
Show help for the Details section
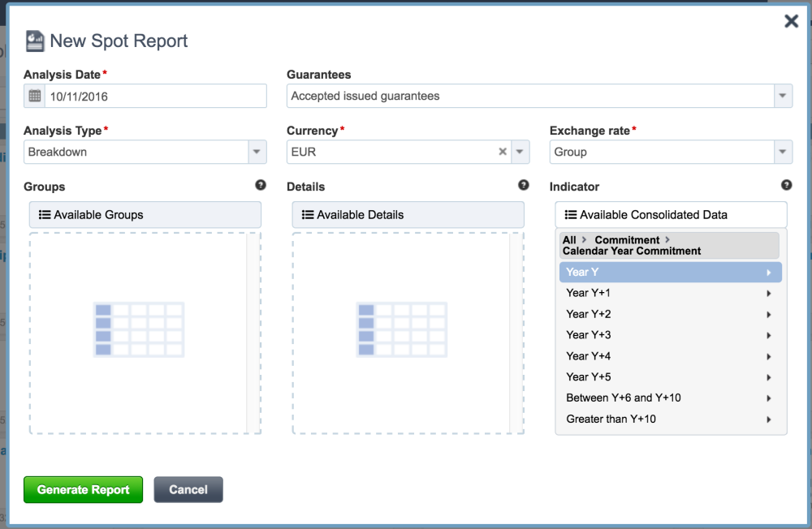524,185
